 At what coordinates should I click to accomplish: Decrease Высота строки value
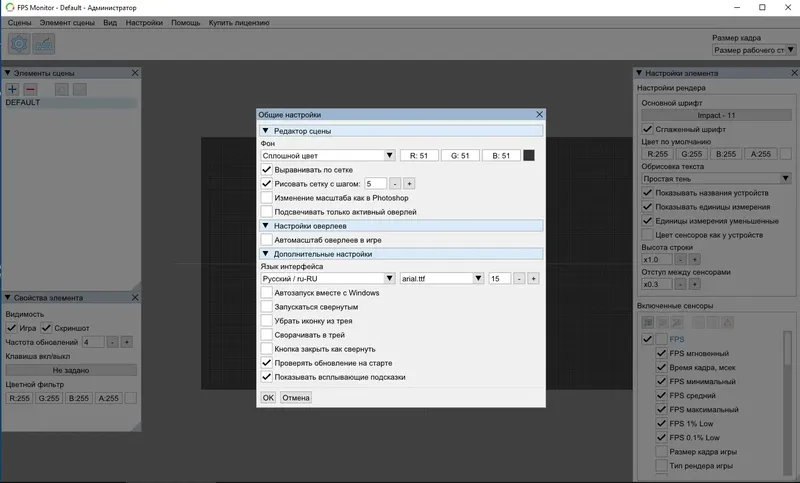click(x=680, y=260)
